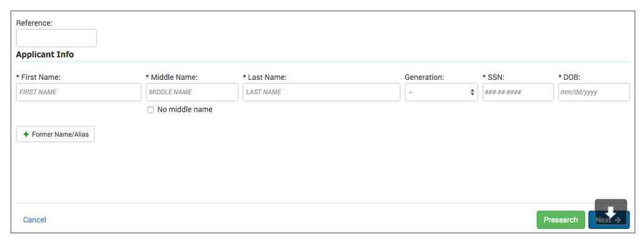Proceed with the Next button
The height and width of the screenshot is (242, 644).
click(x=608, y=220)
